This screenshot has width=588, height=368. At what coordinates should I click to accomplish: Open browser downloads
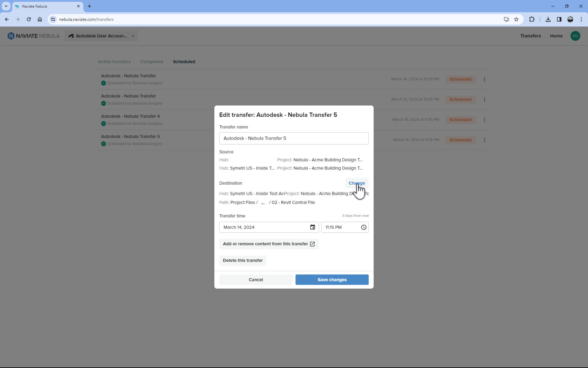(548, 19)
